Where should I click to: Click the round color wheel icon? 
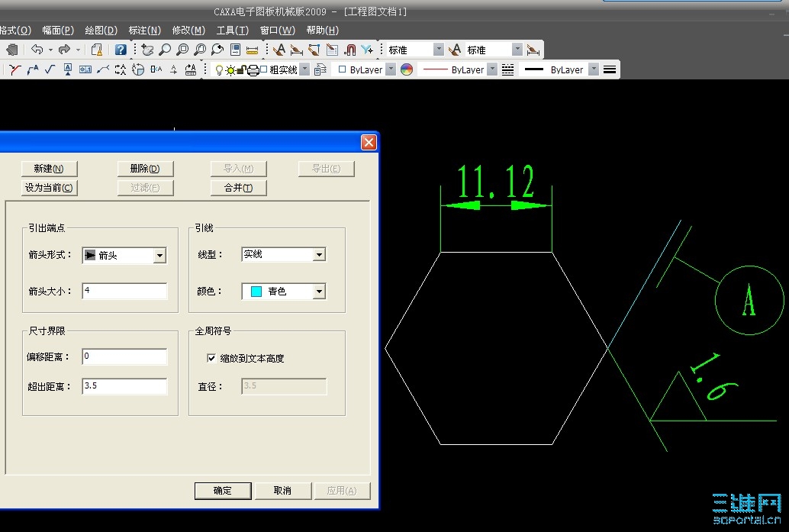(x=407, y=69)
